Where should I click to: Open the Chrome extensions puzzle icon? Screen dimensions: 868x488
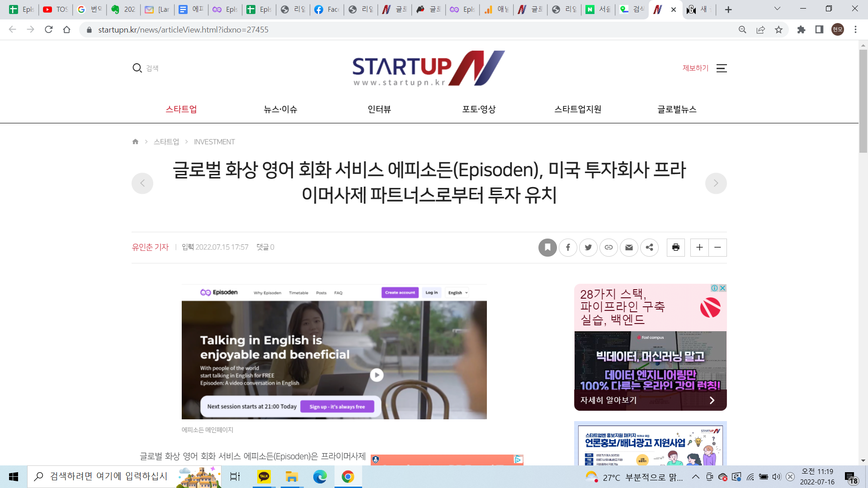pyautogui.click(x=801, y=29)
